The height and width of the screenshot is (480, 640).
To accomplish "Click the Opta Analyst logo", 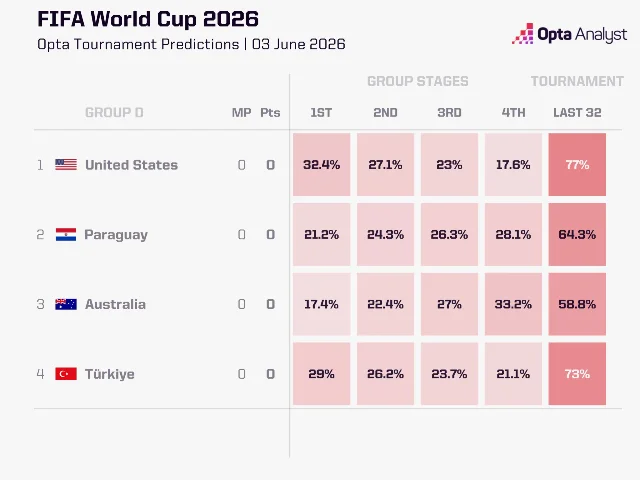I will (569, 34).
